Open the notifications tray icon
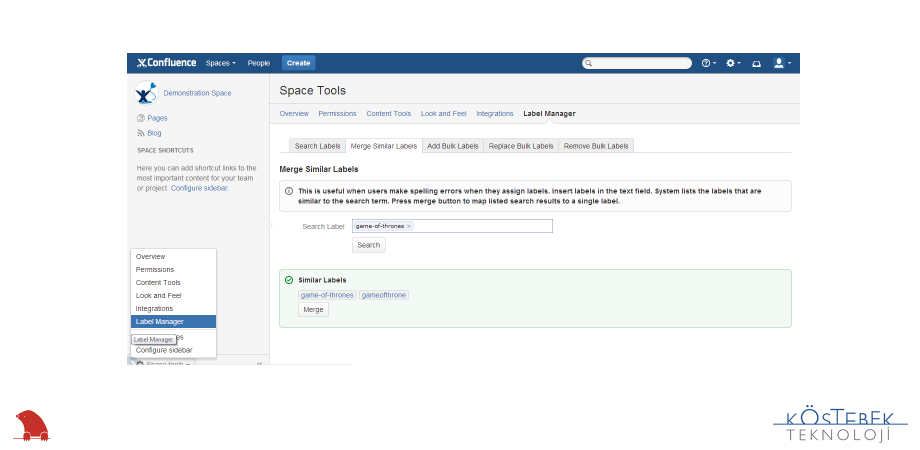Screen dimensions: 920x450 [756, 63]
